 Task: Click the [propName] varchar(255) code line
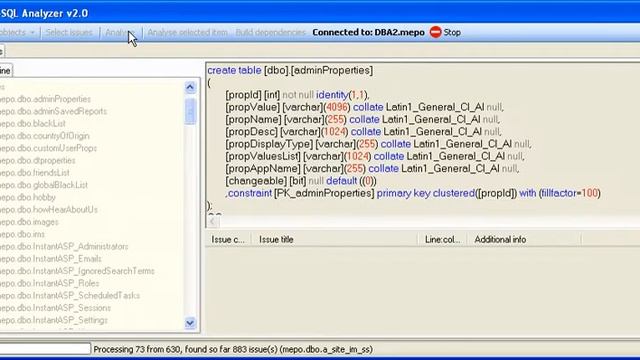click(362, 120)
